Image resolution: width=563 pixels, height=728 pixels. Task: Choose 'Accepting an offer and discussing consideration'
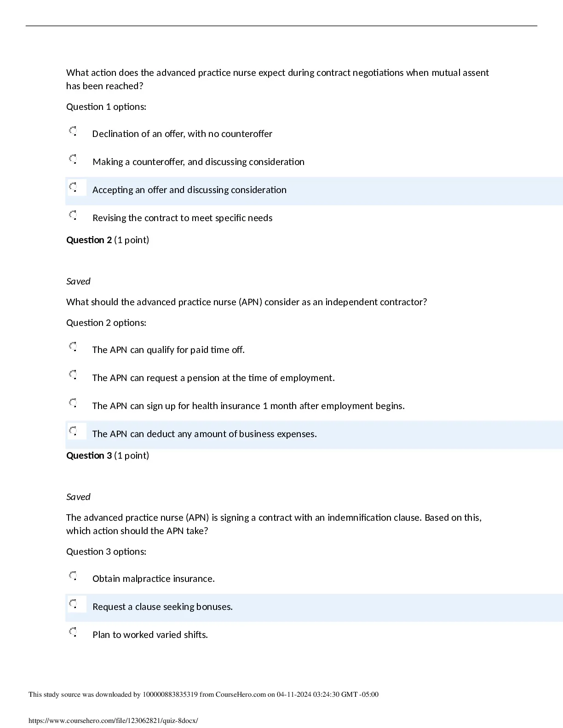(x=73, y=188)
